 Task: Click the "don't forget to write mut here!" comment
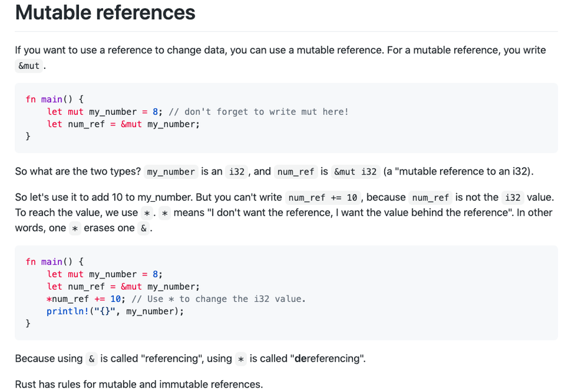click(259, 112)
